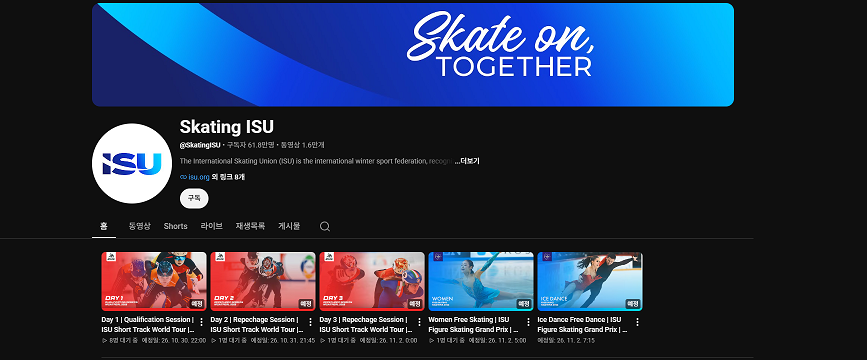The image size is (867, 360).
Task: Click the International Skating Union description text
Action: click(316, 161)
